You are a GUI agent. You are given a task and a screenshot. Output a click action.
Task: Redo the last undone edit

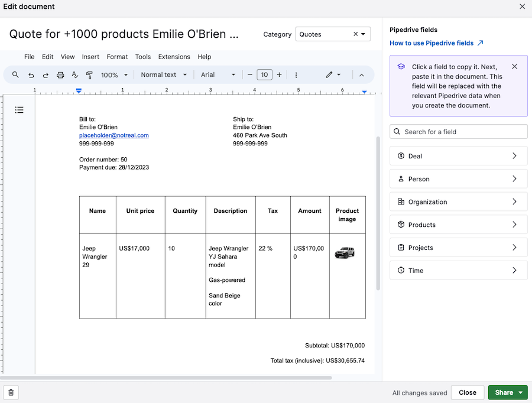pyautogui.click(x=46, y=75)
